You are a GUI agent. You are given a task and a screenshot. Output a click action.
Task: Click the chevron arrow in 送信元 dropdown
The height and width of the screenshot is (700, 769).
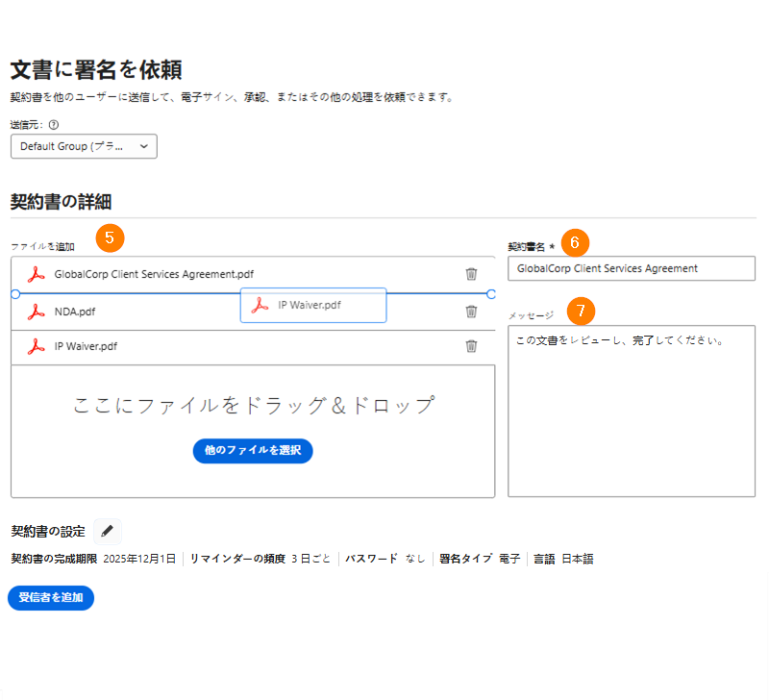click(143, 146)
